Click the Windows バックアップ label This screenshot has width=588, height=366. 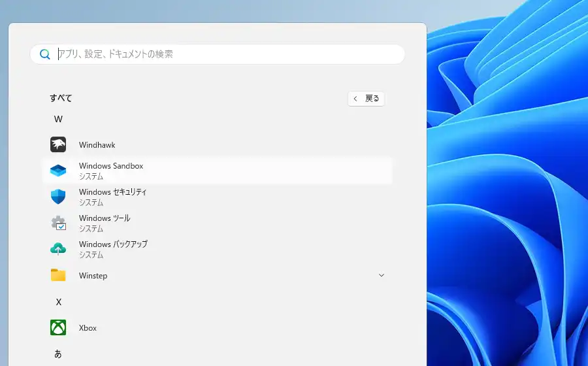click(x=113, y=244)
